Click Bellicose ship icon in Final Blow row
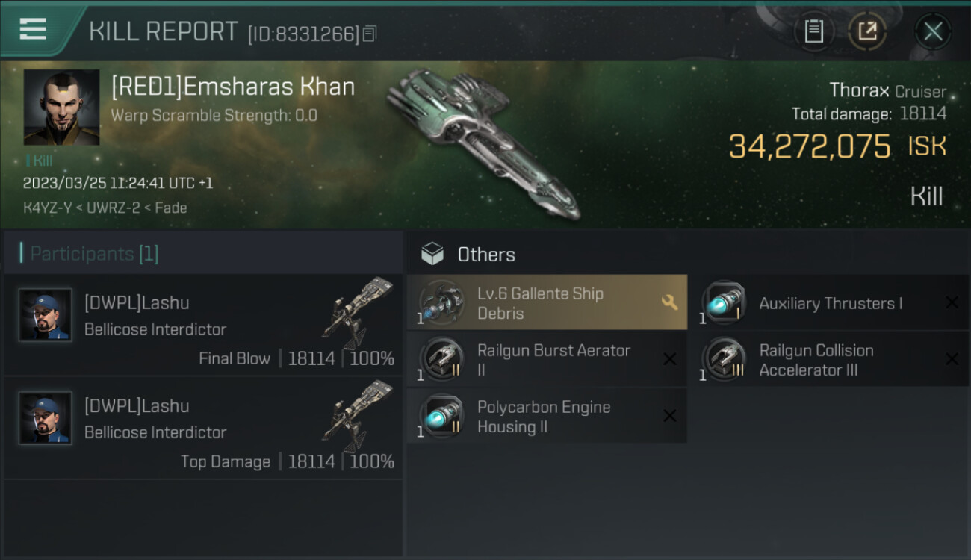The image size is (971, 560). point(357,314)
